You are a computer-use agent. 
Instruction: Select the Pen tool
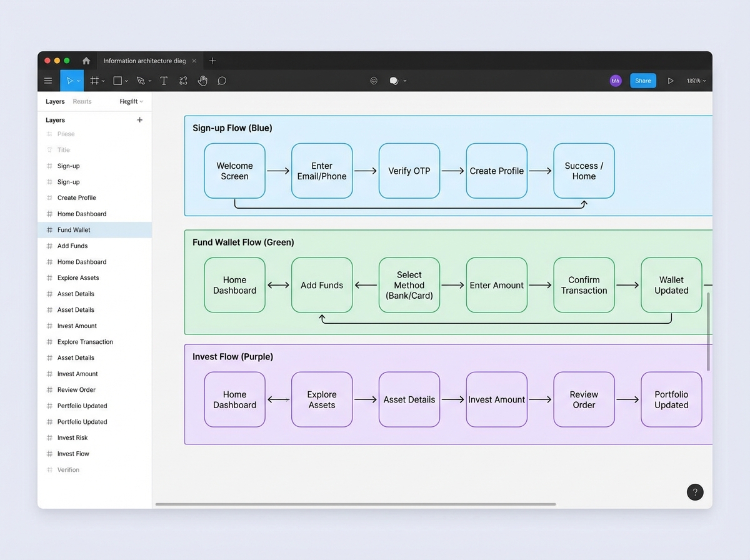point(141,81)
